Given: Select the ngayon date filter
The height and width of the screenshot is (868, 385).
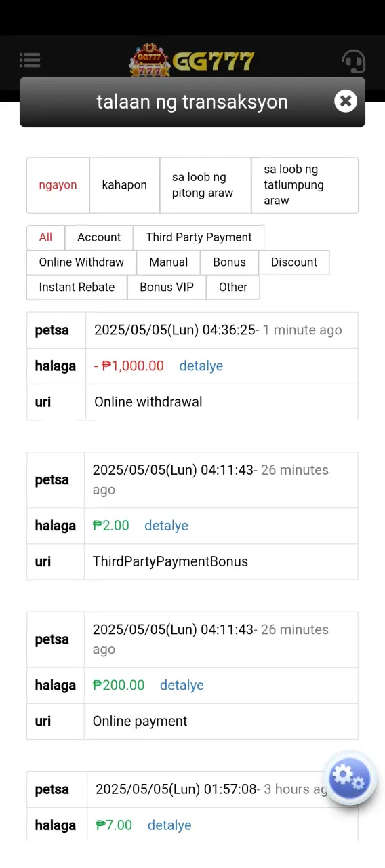Looking at the screenshot, I should click(x=58, y=185).
